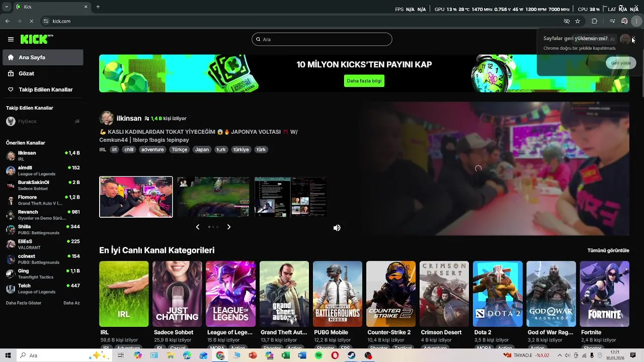Image resolution: width=644 pixels, height=362 pixels.
Task: Open Grand Theft Auto category card
Action: [x=284, y=294]
